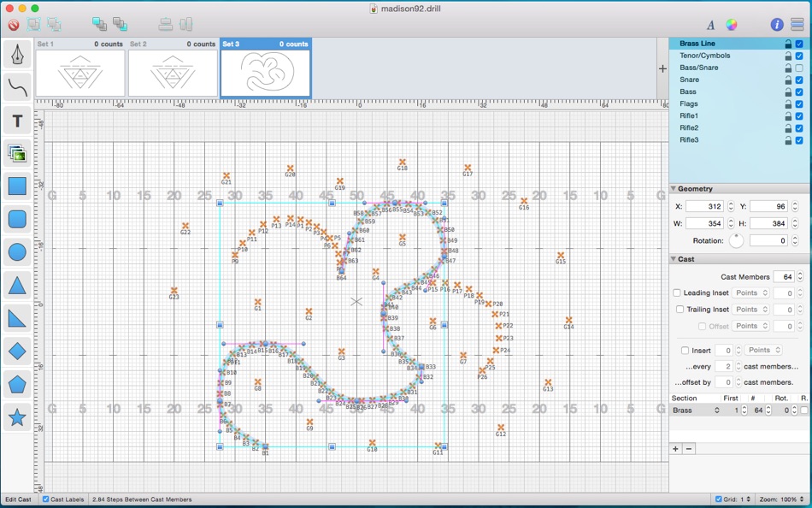Select the right triangle tool
Viewport: 812px width, 508px height.
click(x=17, y=318)
